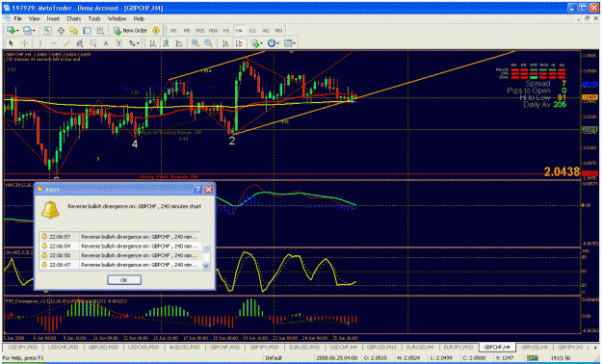Select the 22:06:47 alert row

120,265
